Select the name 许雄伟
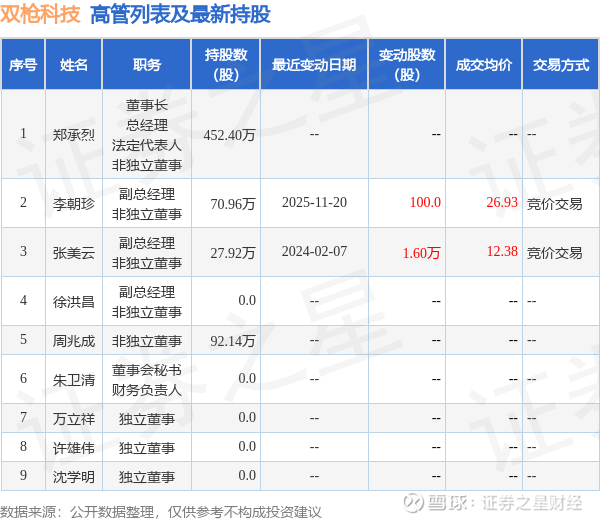 point(74,448)
